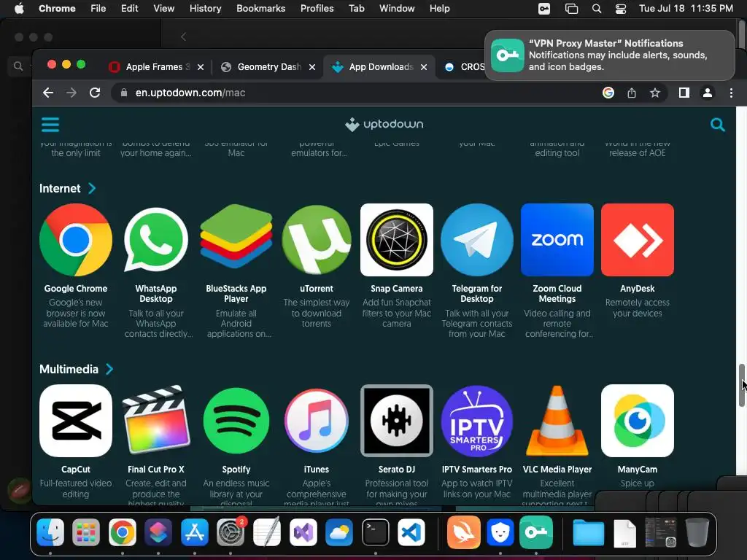This screenshot has height=560, width=747.
Task: Go to the Uptodown logo home link
Action: pos(384,124)
